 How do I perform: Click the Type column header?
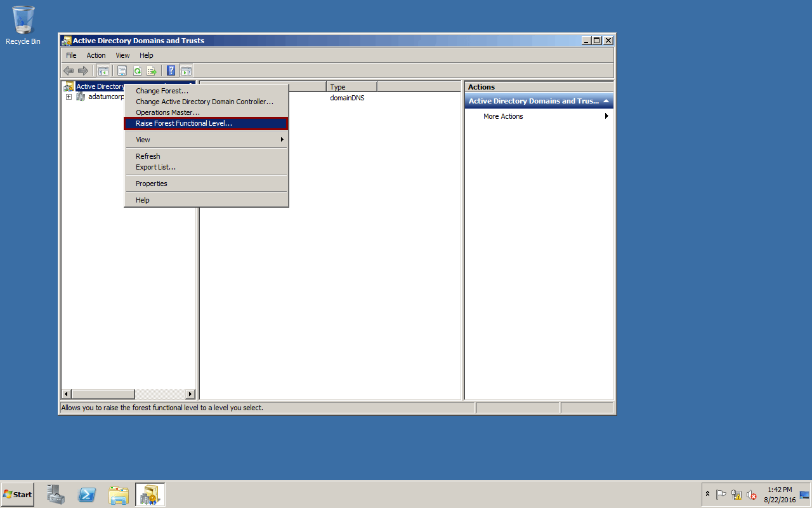click(x=351, y=87)
